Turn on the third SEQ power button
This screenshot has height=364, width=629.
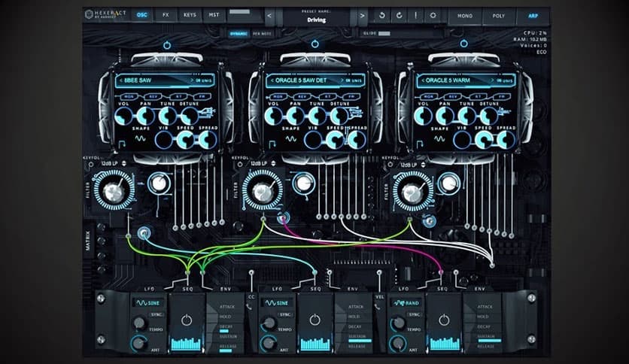(444, 320)
